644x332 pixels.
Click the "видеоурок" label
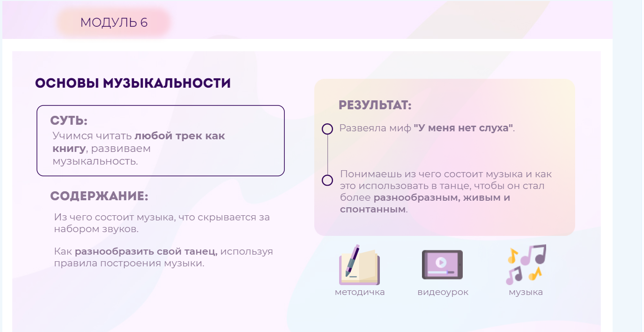[443, 292]
